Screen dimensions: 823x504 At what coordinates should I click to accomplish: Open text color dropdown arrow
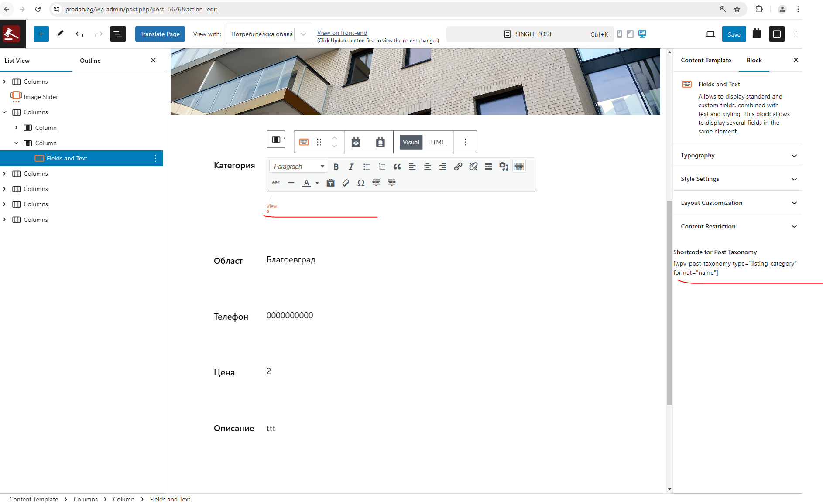click(x=317, y=183)
